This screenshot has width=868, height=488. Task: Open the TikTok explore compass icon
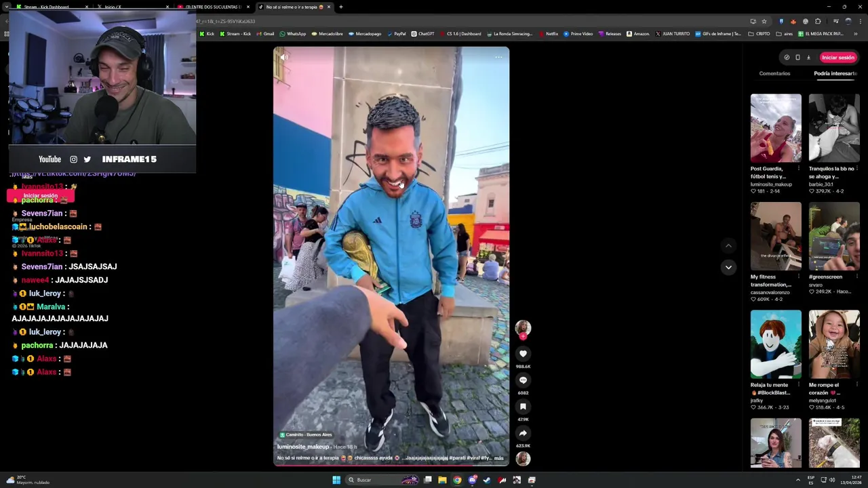pos(787,58)
